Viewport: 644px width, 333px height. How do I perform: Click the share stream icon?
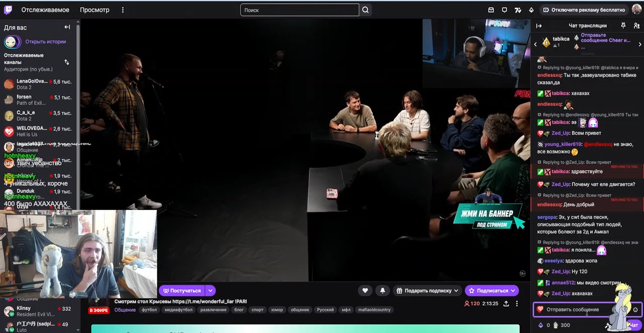click(x=506, y=303)
